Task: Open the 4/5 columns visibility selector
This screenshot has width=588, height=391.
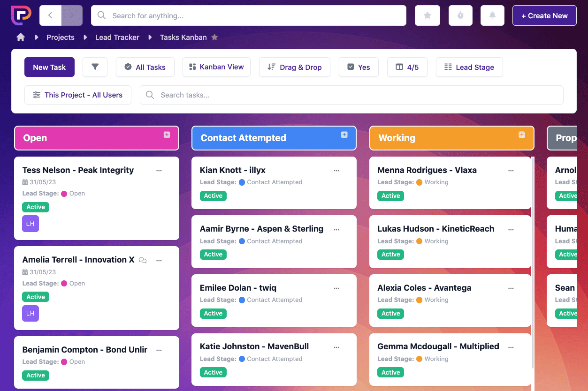Action: (x=407, y=67)
